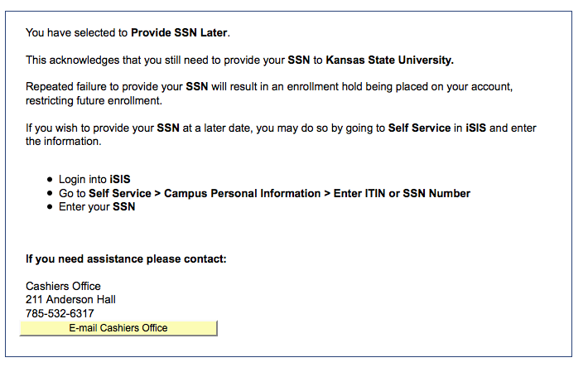Click 'Campus Personal Information' in the navigation path
This screenshot has height=377, width=588.
[243, 193]
